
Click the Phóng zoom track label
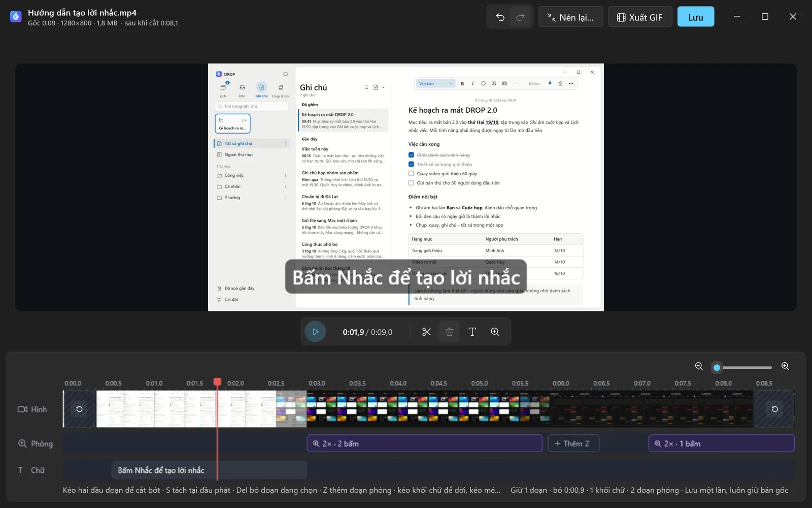[36, 443]
